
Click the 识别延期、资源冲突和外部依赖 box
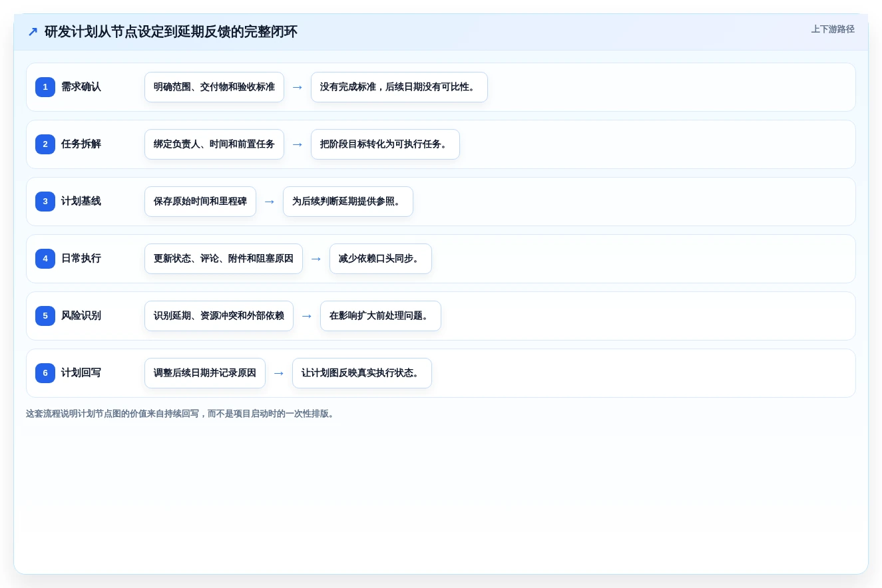click(219, 316)
